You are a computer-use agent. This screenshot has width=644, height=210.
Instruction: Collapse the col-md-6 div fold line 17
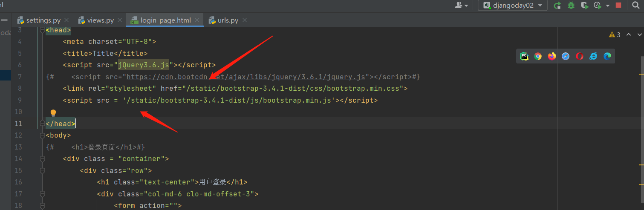(x=42, y=194)
